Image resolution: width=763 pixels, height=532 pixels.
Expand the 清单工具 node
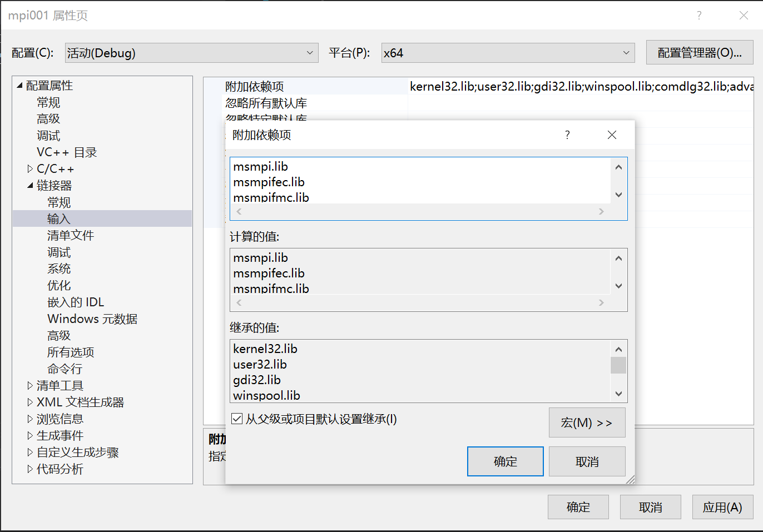pyautogui.click(x=29, y=385)
